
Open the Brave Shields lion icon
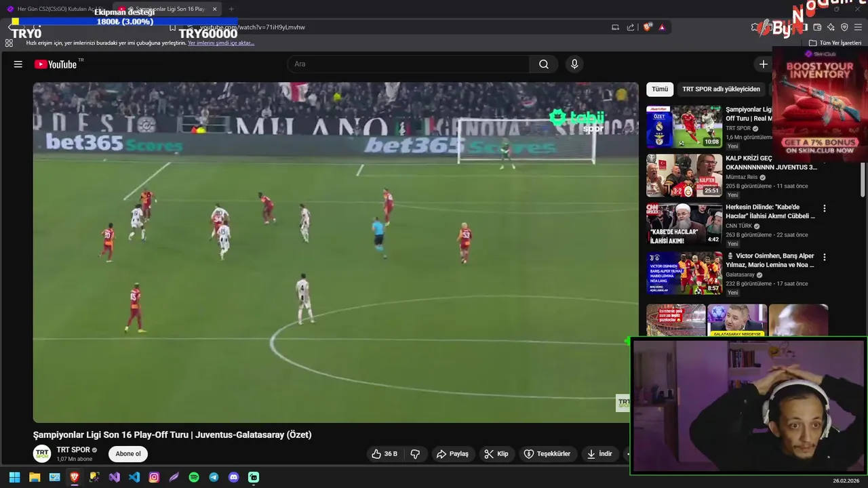[648, 27]
